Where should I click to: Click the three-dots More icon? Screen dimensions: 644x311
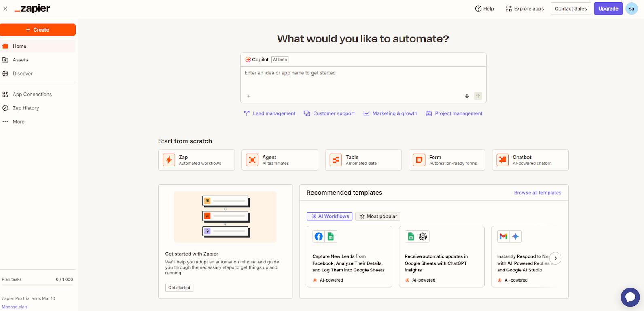tap(5, 122)
